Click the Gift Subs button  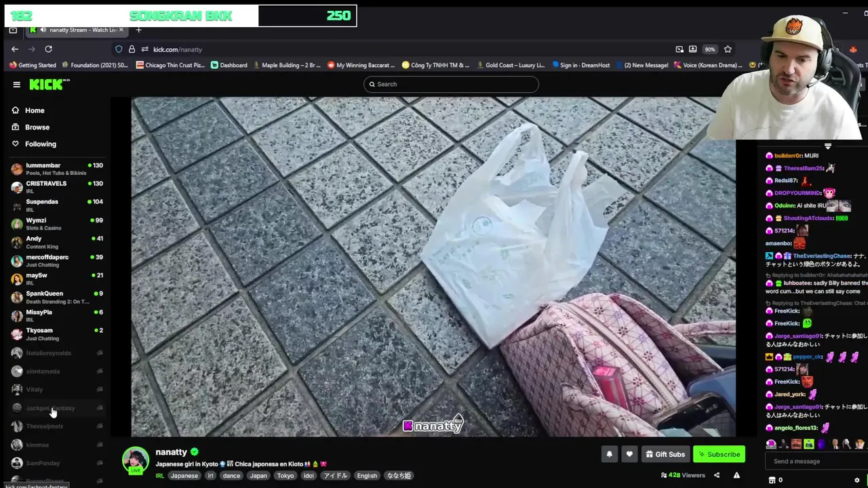(x=665, y=454)
